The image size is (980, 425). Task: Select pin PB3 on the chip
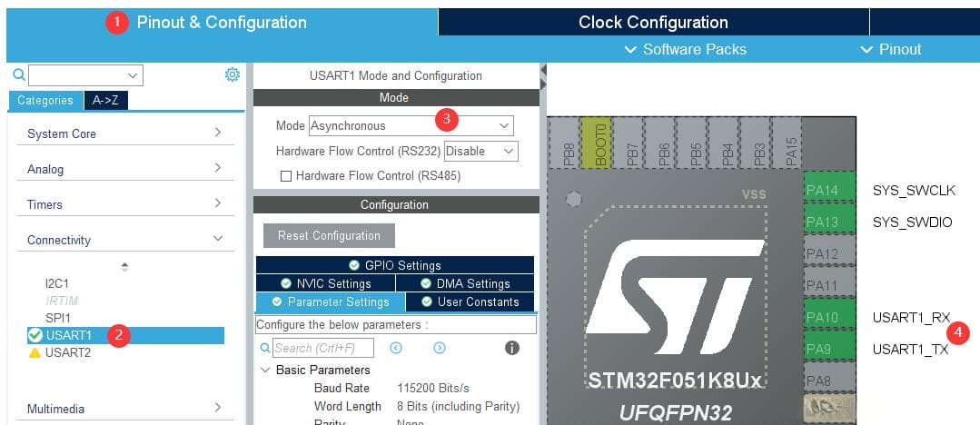pos(755,143)
